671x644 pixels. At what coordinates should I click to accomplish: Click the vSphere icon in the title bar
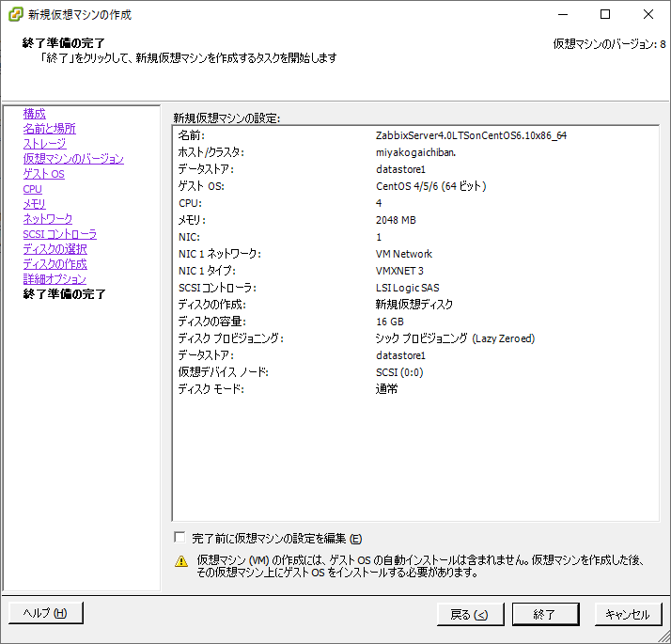[16, 14]
